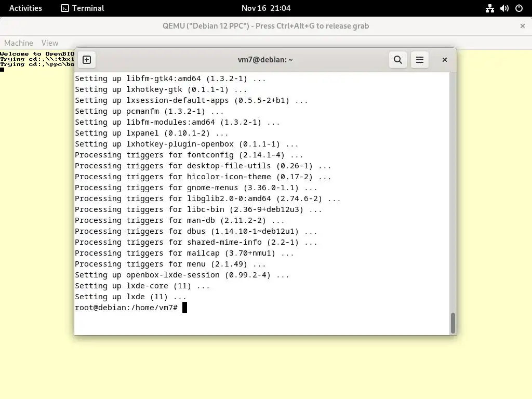Click the vm7@debian: ~ title text
532x399 pixels.
265,60
